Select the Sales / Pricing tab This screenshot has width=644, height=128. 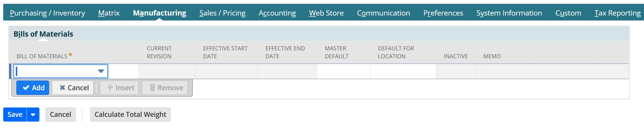click(x=222, y=13)
